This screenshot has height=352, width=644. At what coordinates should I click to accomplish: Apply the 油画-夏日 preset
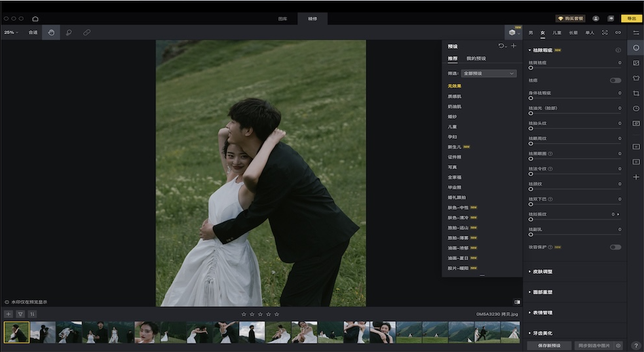click(x=458, y=258)
